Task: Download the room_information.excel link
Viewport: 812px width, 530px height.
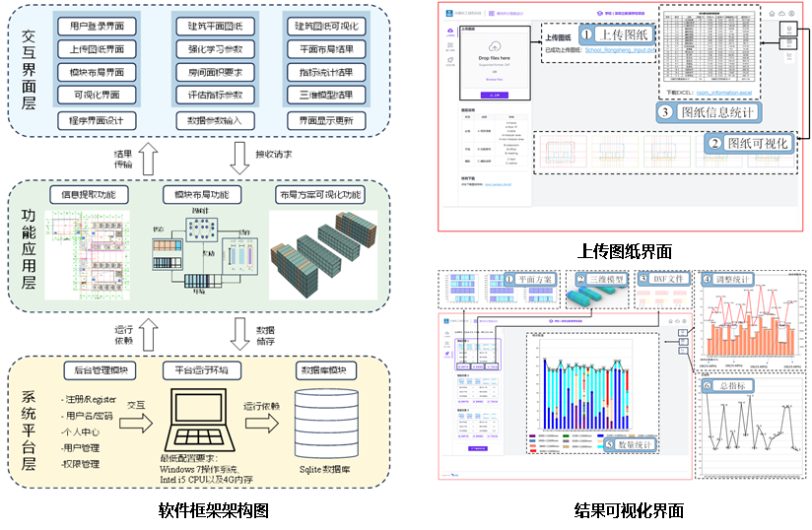Action: 724,91
